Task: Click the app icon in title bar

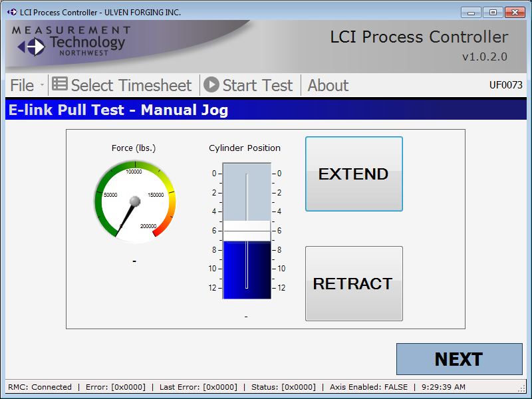Action: [x=12, y=13]
